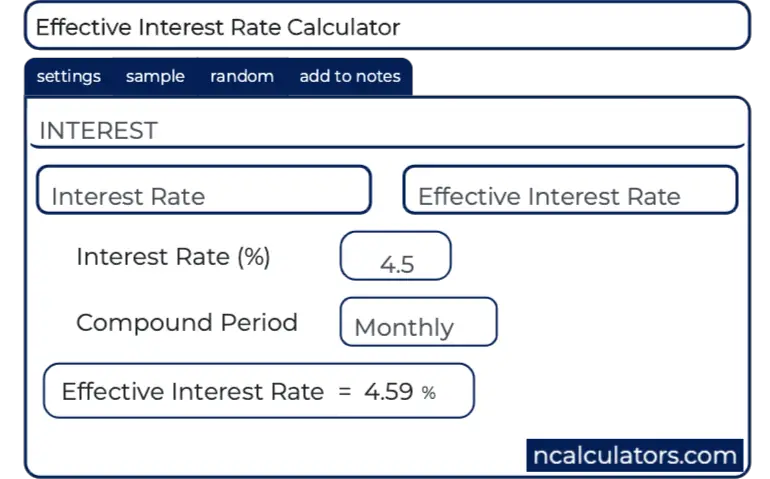Click the % symbol after the result

[429, 393]
